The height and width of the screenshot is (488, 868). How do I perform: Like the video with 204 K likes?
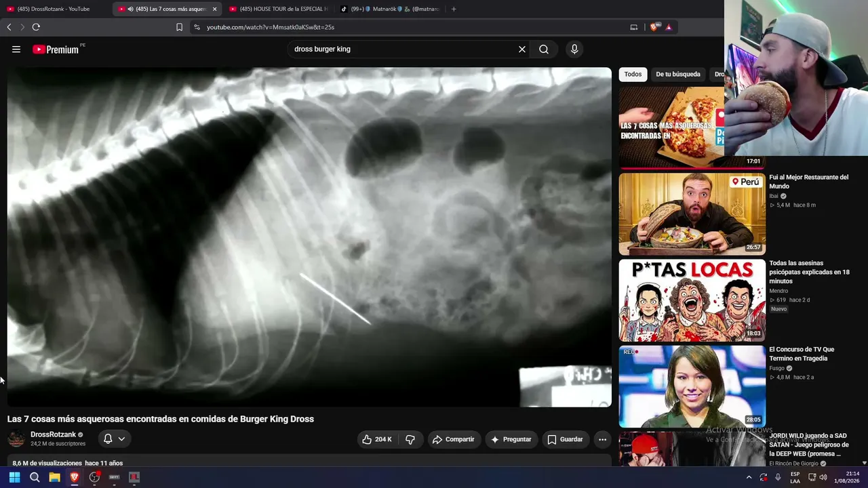[377, 439]
